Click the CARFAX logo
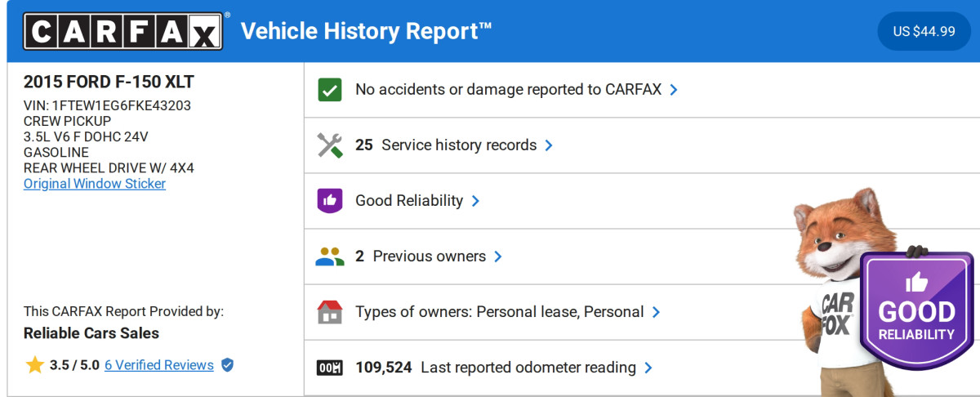 point(122,31)
